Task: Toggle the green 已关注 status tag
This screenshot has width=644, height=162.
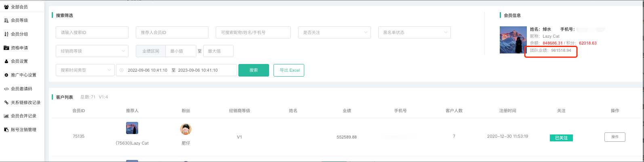Action: click(x=561, y=138)
